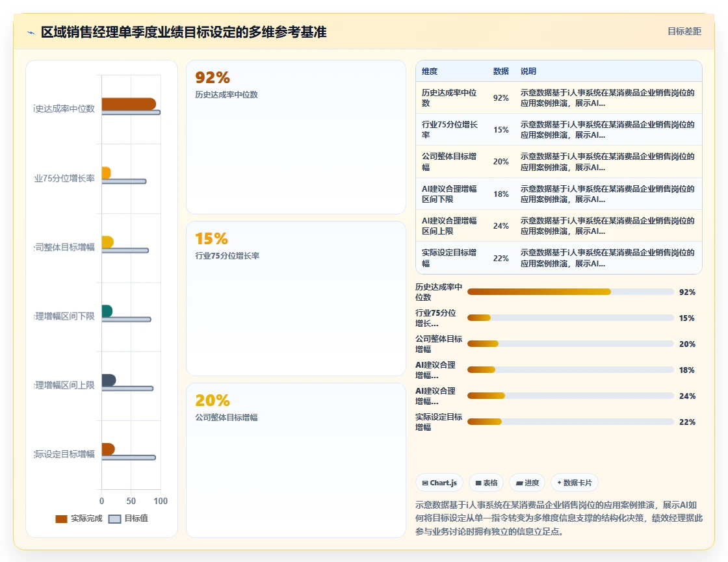Open the 15% 行业75分位增长率 card
Screen dimensions: 728x562
[x=296, y=298]
